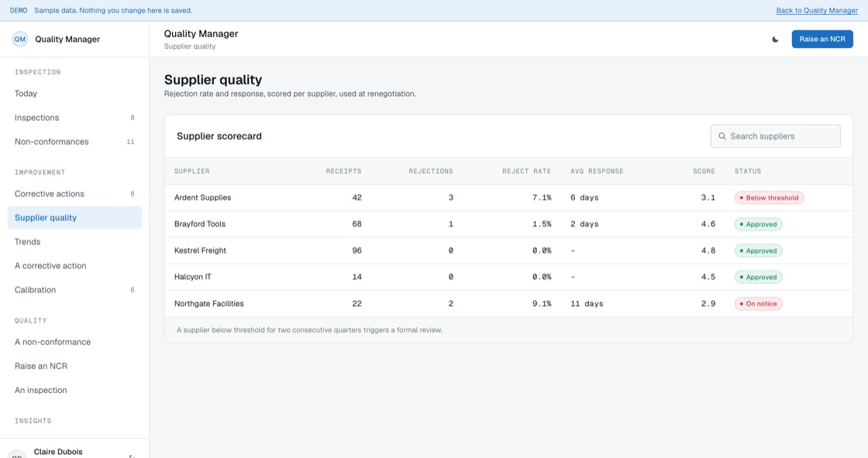868x458 pixels.
Task: Focus the Search suppliers field
Action: 775,136
